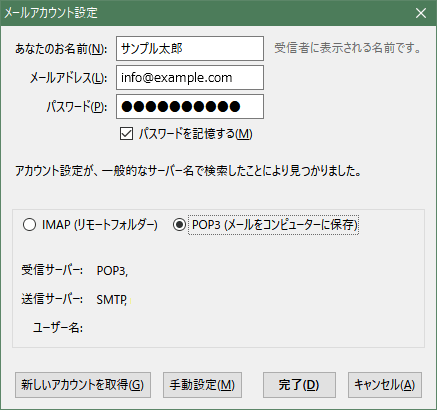
Task: Click the IMAP (リモートフォルダー) label
Action: click(x=99, y=225)
